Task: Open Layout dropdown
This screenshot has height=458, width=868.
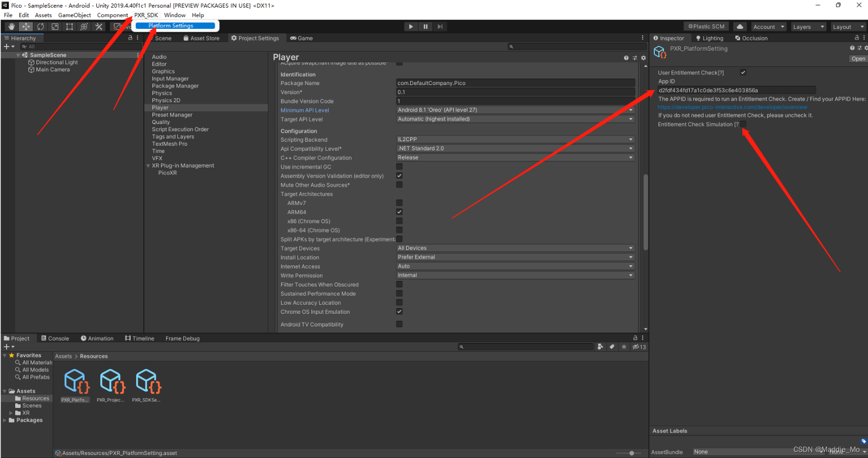Action: coord(848,27)
